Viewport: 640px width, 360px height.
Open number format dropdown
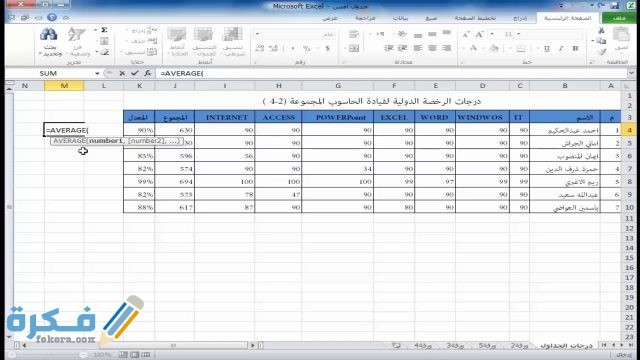tap(258, 34)
